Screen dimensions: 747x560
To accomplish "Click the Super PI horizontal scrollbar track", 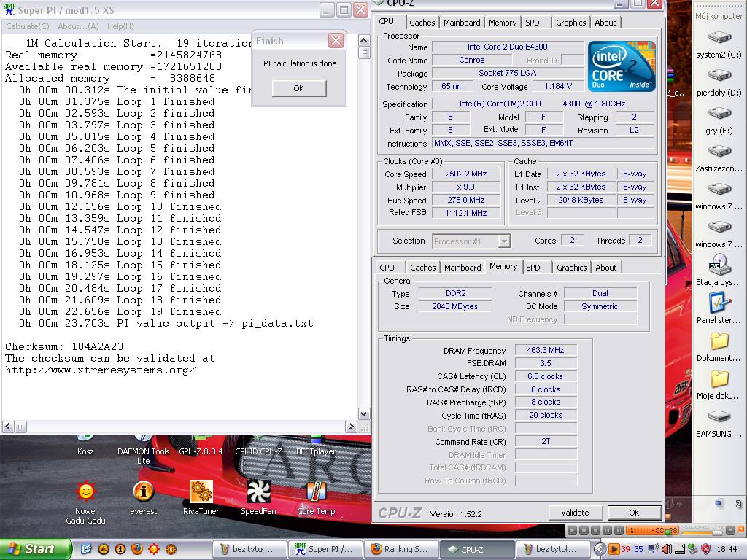I will 181,427.
